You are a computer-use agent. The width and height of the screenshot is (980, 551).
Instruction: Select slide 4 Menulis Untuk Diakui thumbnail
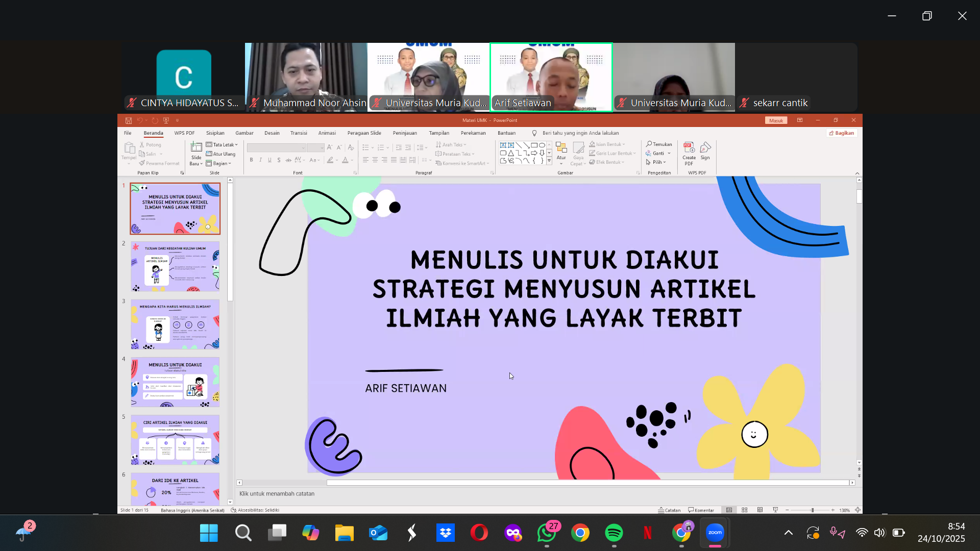click(x=175, y=383)
